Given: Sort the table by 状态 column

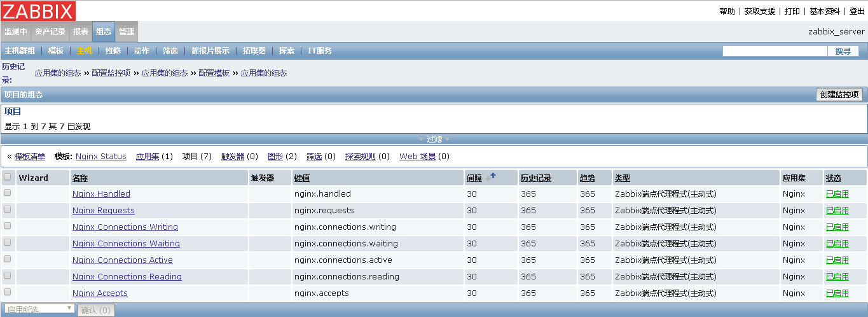Looking at the screenshot, I should tap(833, 178).
